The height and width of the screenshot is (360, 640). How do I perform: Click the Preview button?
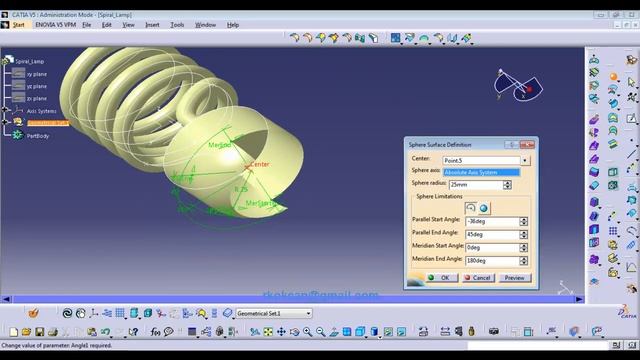click(x=515, y=278)
